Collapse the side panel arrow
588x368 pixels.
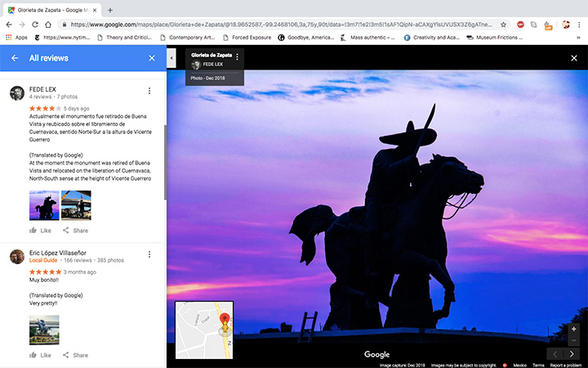tap(171, 58)
